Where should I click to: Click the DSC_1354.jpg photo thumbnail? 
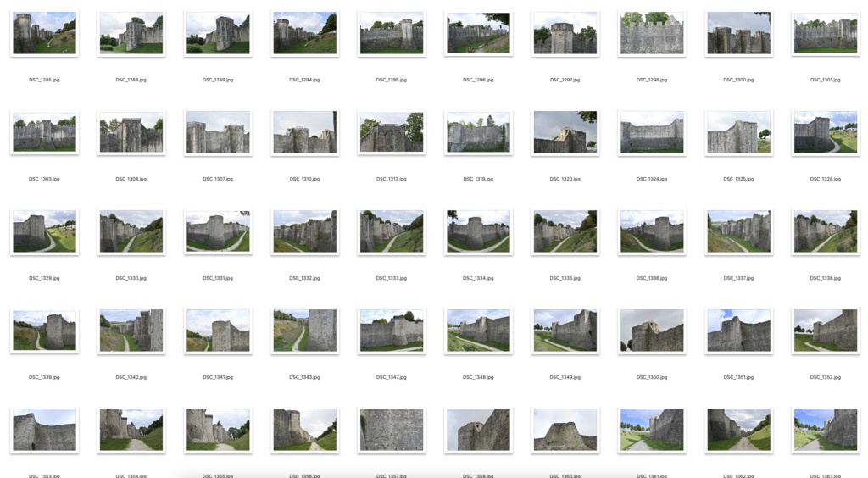tap(131, 430)
